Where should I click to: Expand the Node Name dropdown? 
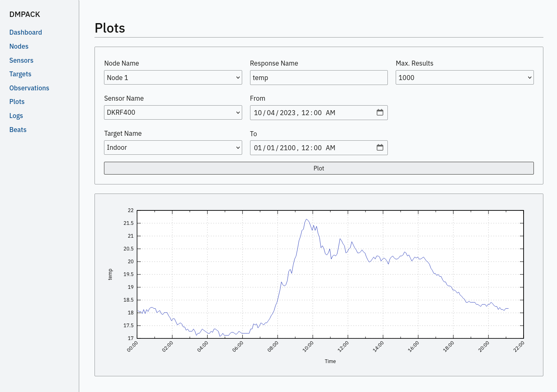[173, 78]
